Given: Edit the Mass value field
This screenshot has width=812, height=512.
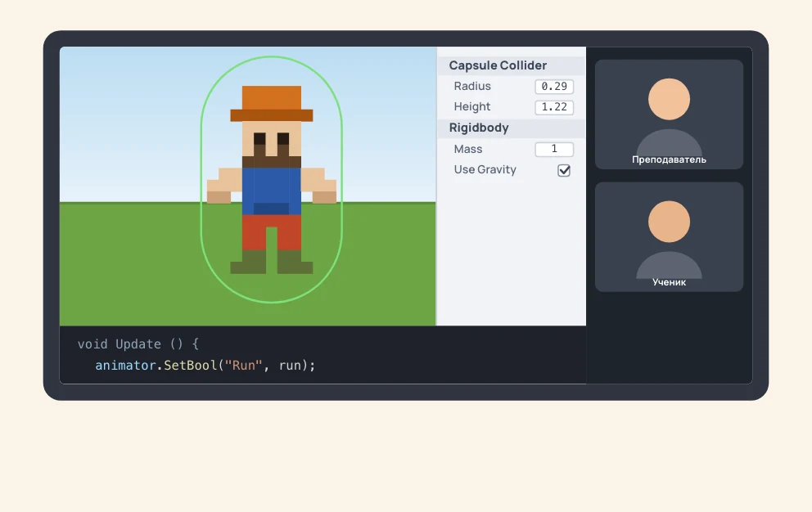Looking at the screenshot, I should tap(554, 149).
